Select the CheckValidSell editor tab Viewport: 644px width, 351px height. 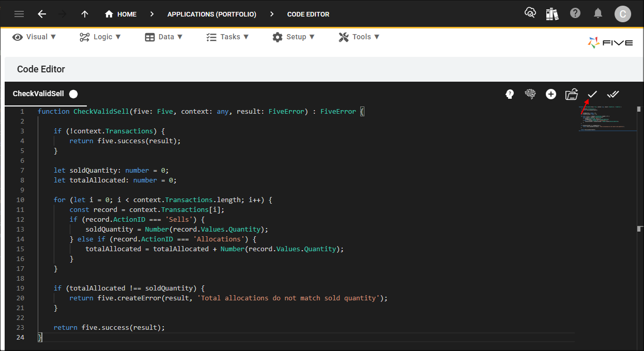click(39, 94)
